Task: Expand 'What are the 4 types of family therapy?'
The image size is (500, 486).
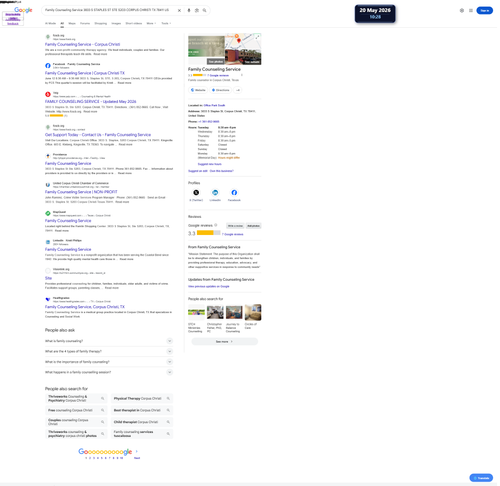Action: click(109, 351)
